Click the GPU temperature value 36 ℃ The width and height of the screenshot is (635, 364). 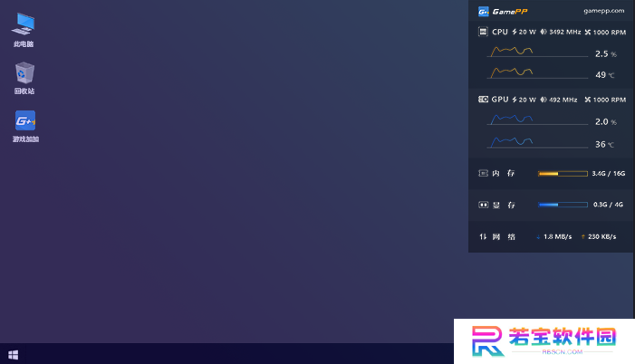point(604,145)
